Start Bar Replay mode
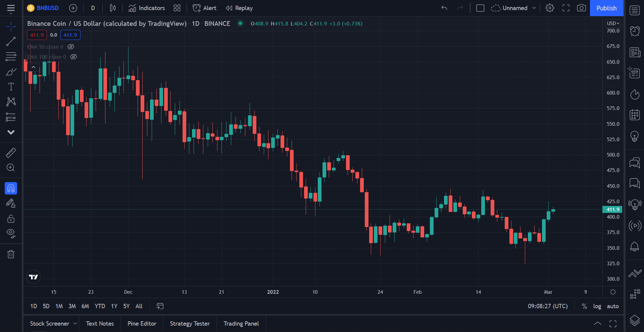644x332 pixels. click(239, 8)
